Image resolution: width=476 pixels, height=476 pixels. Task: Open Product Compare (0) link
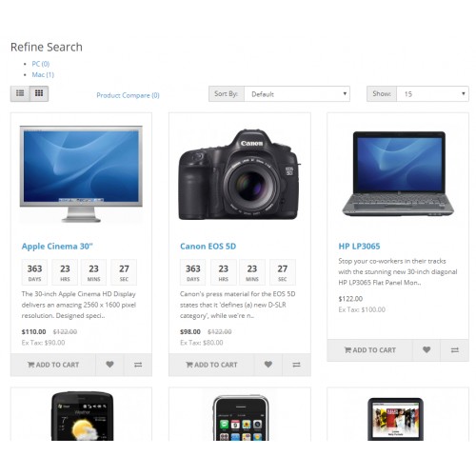(128, 95)
